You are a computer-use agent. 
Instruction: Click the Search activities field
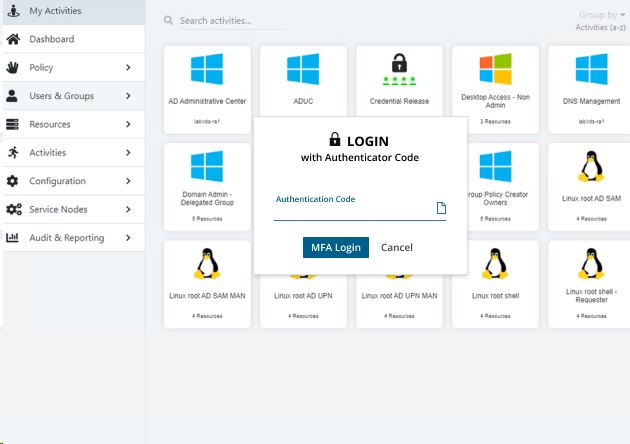click(232, 20)
